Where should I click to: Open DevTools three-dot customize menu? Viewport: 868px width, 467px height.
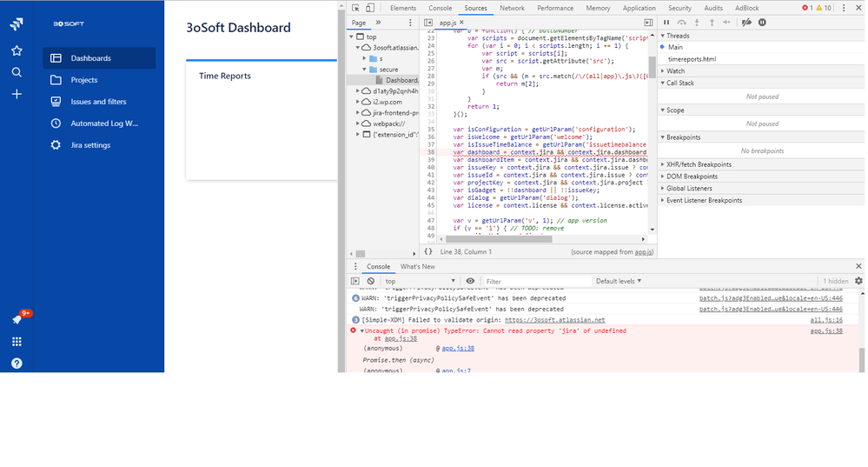844,8
